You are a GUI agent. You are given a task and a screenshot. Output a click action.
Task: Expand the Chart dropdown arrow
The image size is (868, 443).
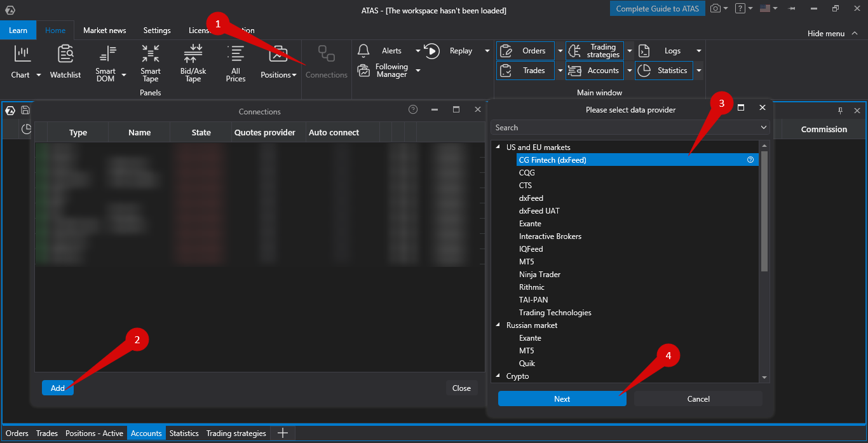[x=38, y=75]
